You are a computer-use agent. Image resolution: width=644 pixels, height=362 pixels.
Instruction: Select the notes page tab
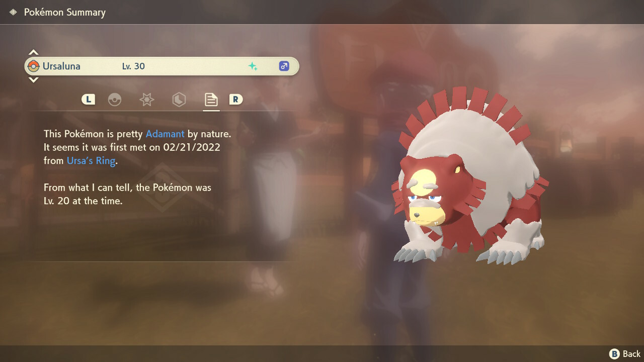211,100
